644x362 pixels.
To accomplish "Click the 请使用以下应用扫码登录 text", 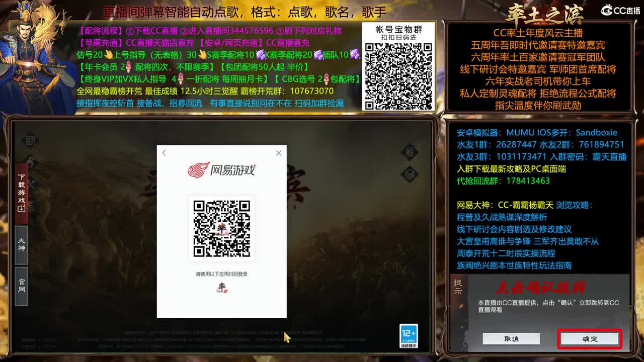I will pos(221,274).
